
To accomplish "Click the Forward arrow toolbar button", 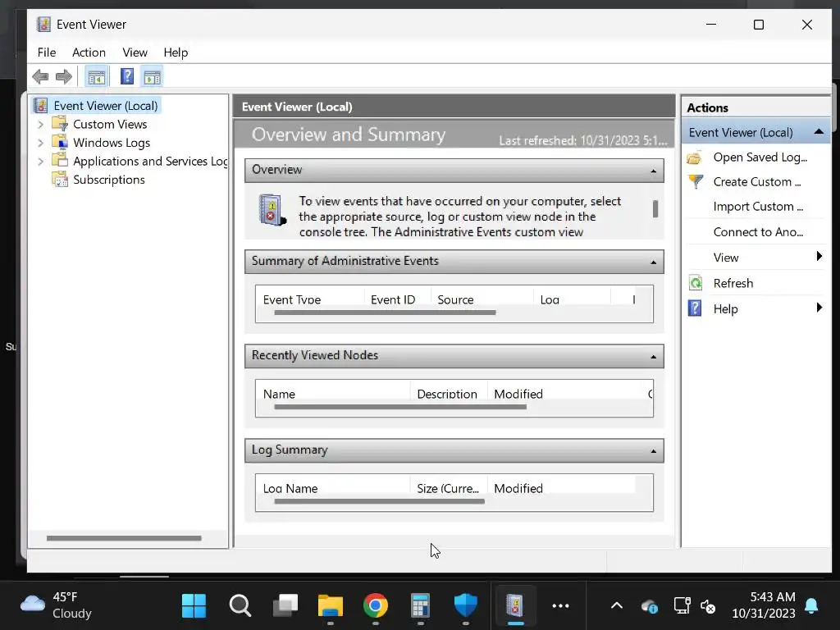I will (64, 76).
